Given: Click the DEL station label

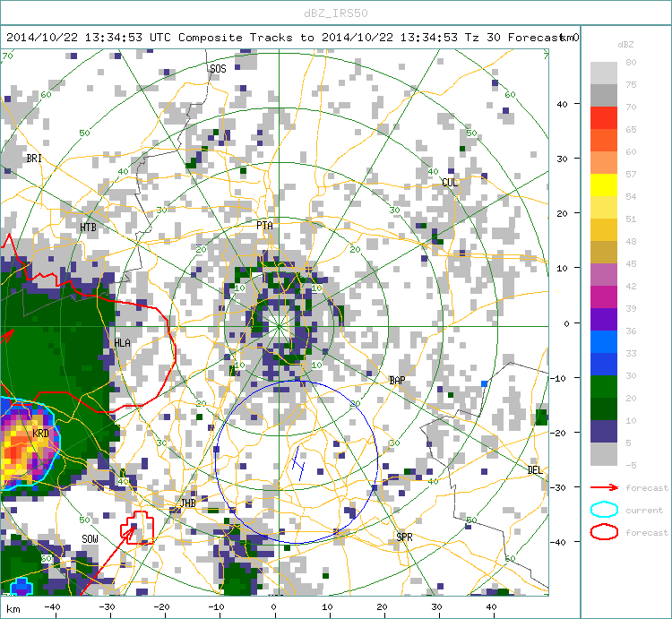Looking at the screenshot, I should (535, 470).
